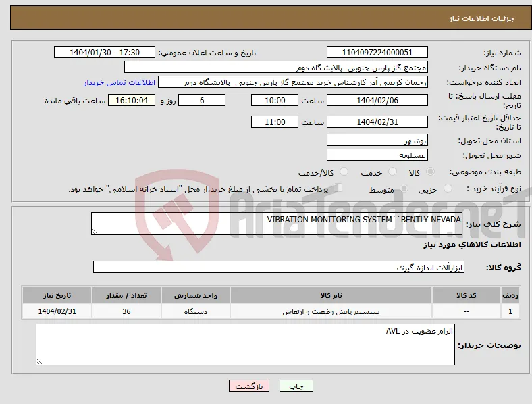Viewport: 532px width, 404px height.
Task: Select the متوسط purchase type radio
Action: [404, 188]
